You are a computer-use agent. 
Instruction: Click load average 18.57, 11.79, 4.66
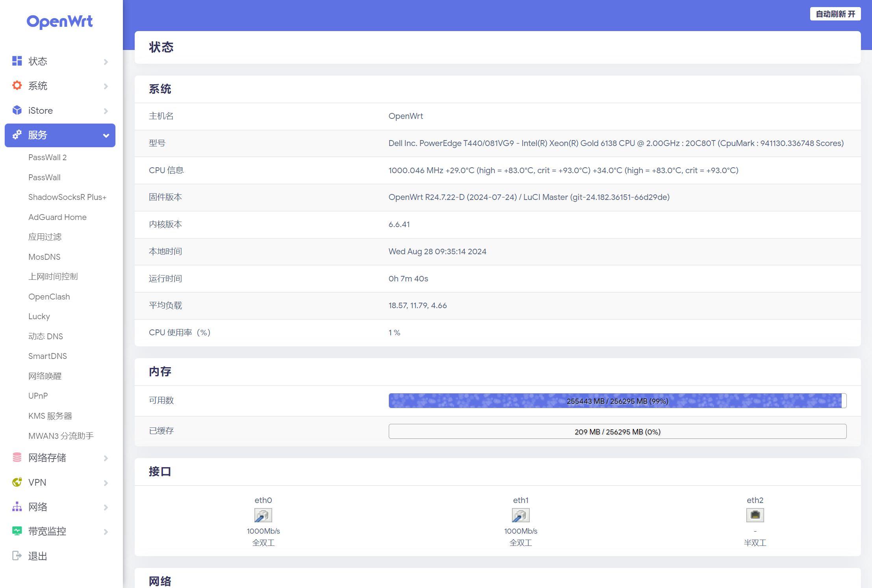click(x=417, y=305)
